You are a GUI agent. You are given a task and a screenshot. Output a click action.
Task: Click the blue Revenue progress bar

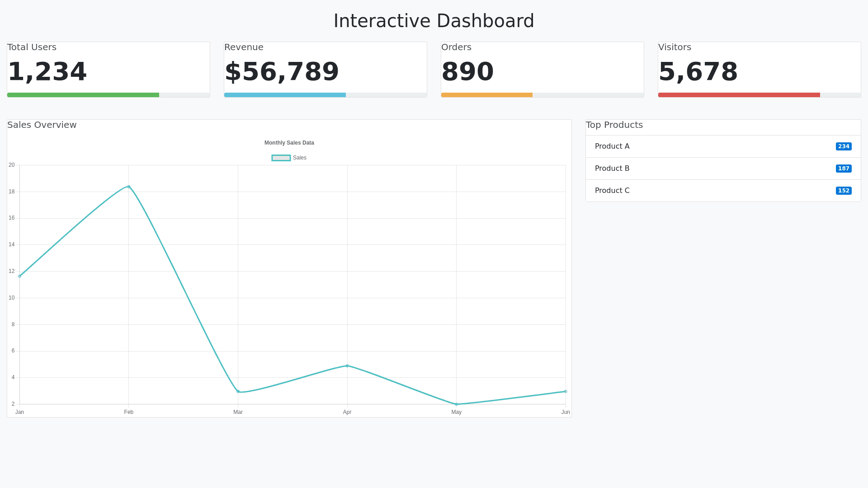tap(285, 95)
